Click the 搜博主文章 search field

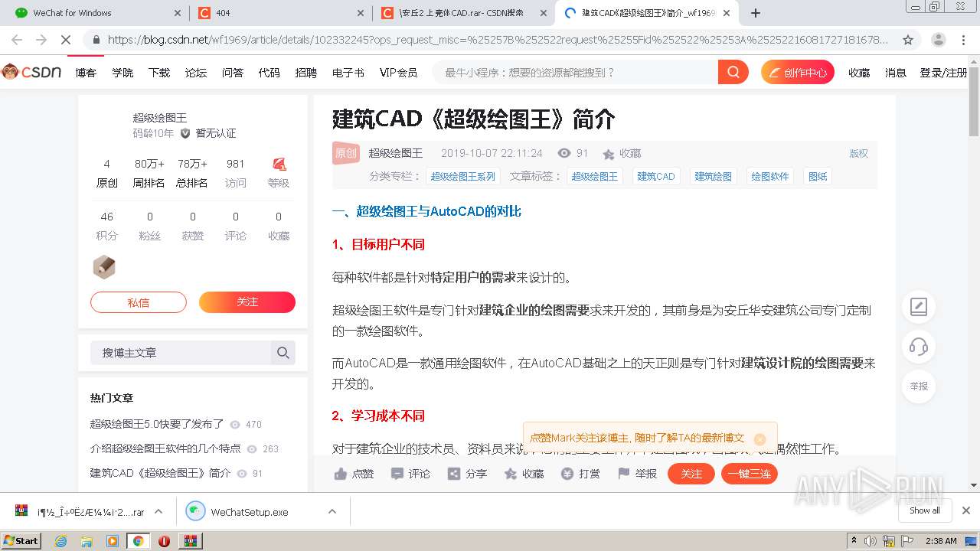pos(181,353)
